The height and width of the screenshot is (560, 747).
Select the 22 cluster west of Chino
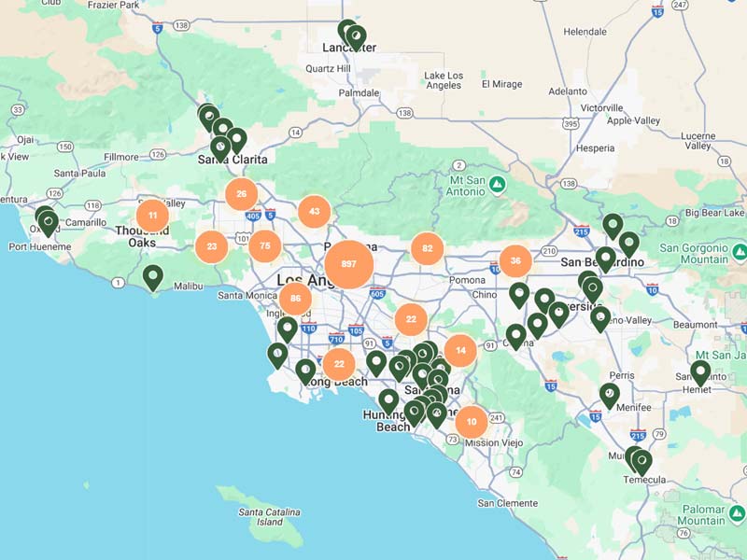411,318
